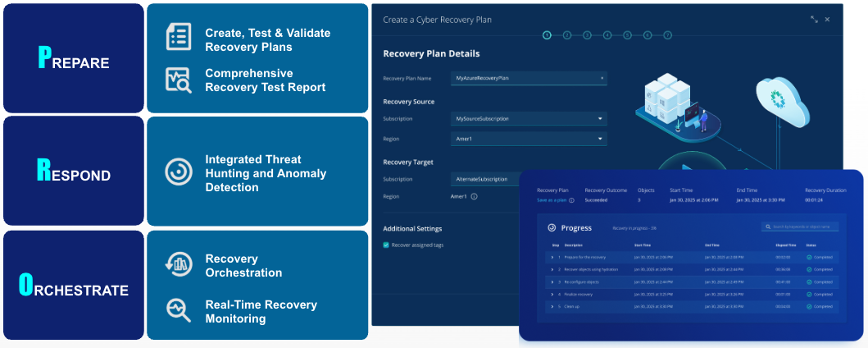Go to wizard step 7
Screen dimensions: 868x348
coord(668,35)
